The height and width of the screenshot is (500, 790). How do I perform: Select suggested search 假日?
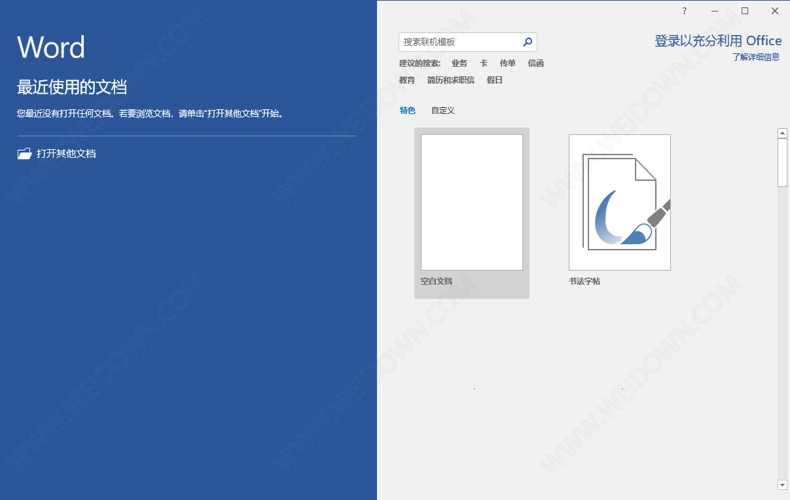(494, 80)
